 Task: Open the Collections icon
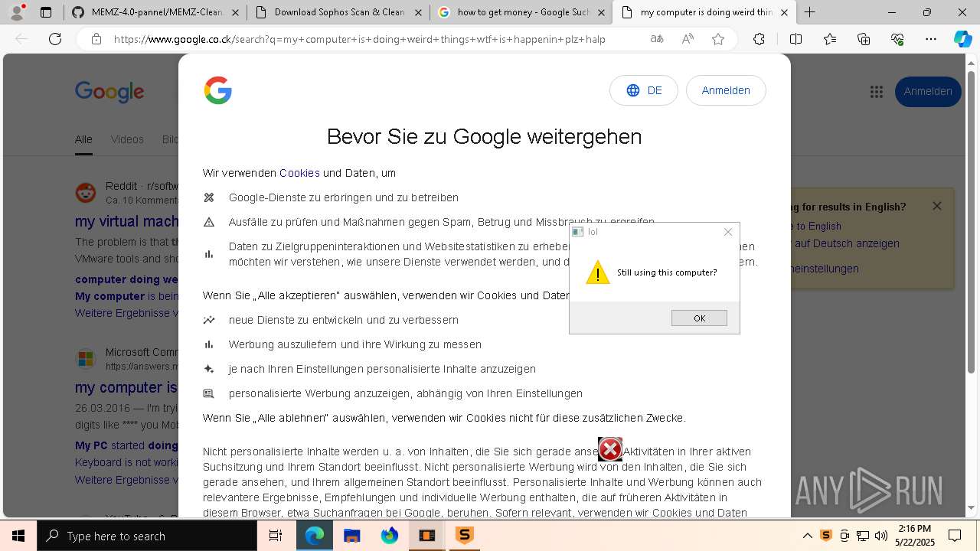(x=864, y=39)
